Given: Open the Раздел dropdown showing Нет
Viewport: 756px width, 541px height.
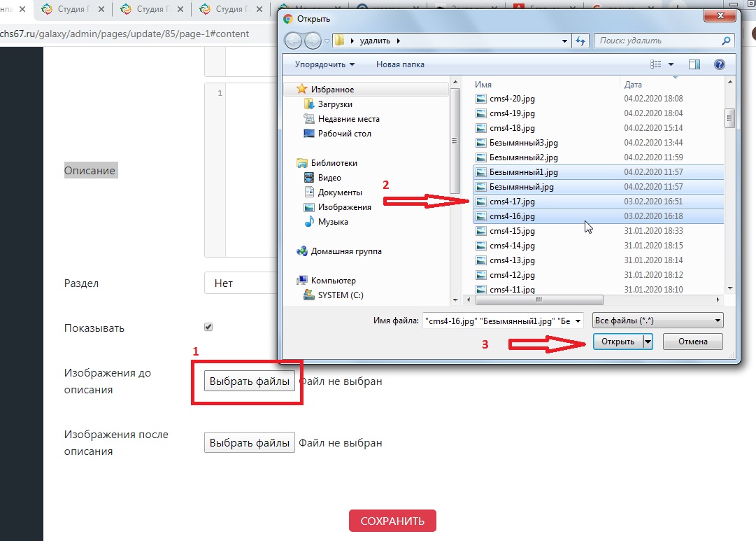Looking at the screenshot, I should 241,283.
